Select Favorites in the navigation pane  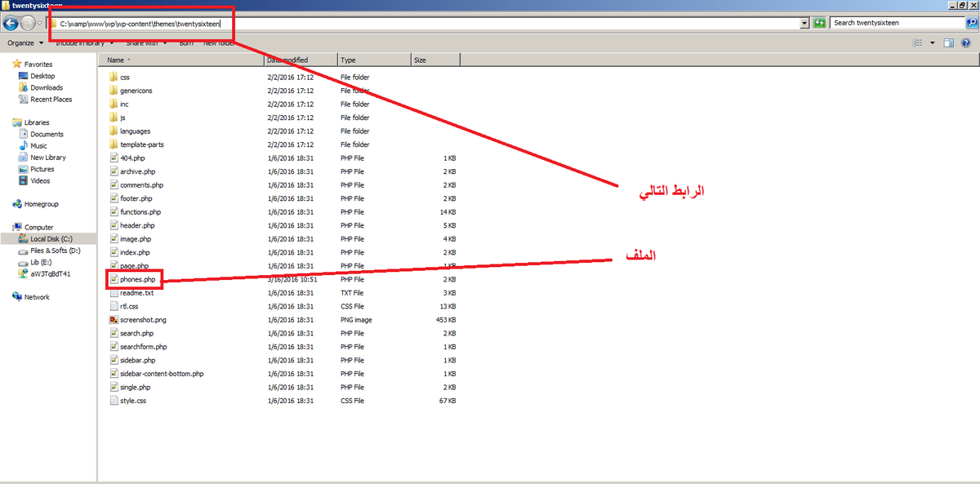click(x=38, y=64)
